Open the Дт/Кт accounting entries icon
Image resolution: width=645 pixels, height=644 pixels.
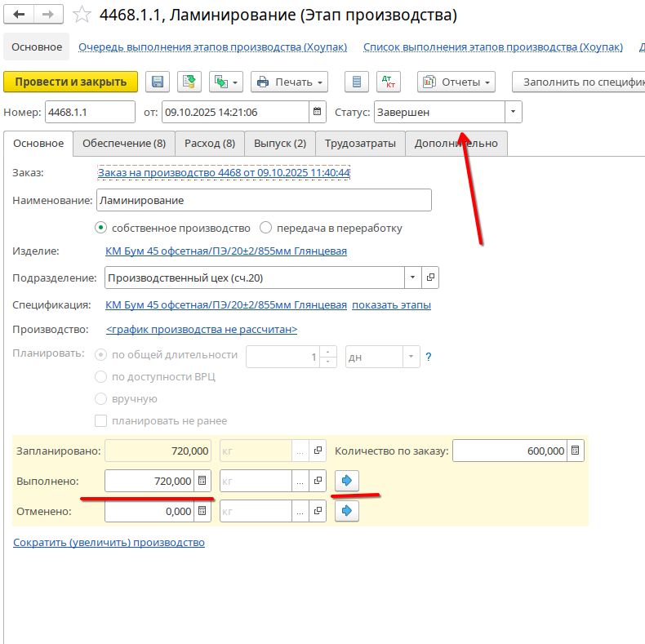pos(388,82)
